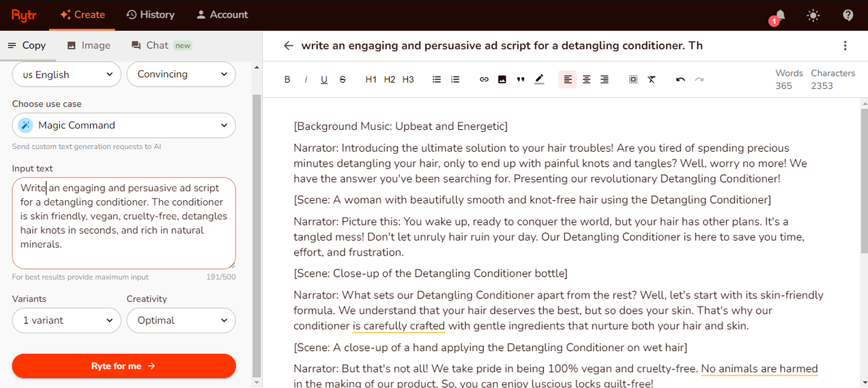This screenshot has width=868, height=388.
Task: Set Heading 3 style
Action: click(408, 79)
